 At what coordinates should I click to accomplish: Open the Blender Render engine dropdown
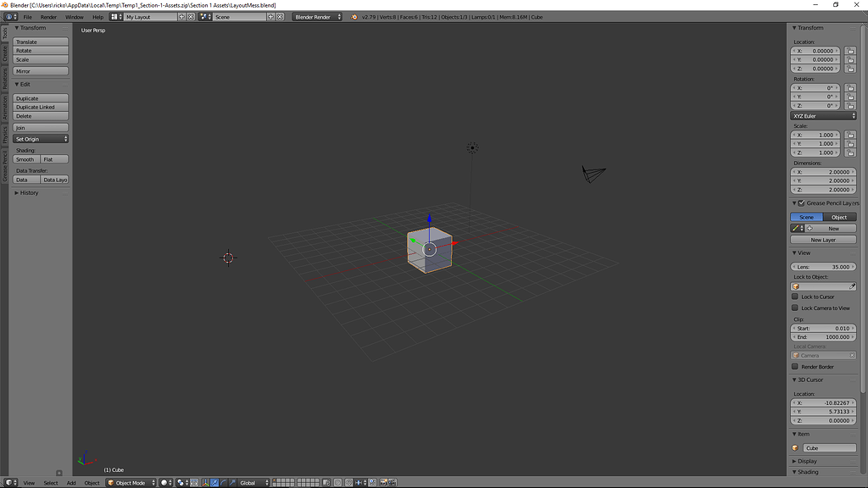click(317, 15)
